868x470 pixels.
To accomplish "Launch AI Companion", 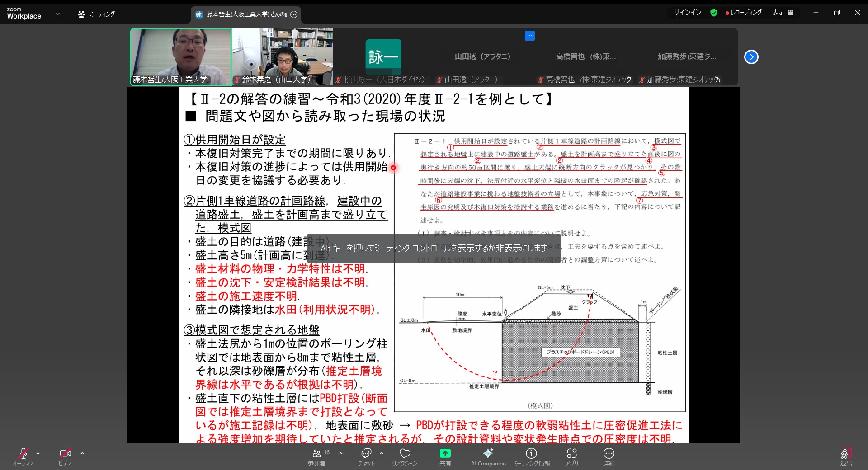I will (488, 454).
